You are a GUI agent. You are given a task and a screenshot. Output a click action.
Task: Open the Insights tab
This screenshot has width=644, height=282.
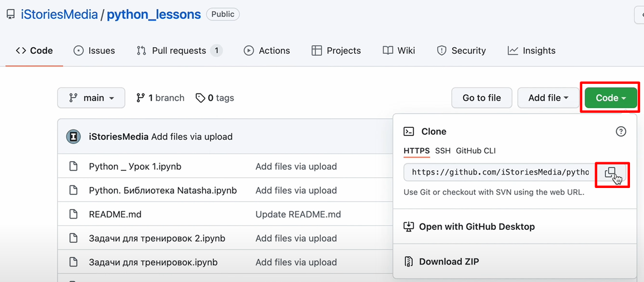point(531,50)
